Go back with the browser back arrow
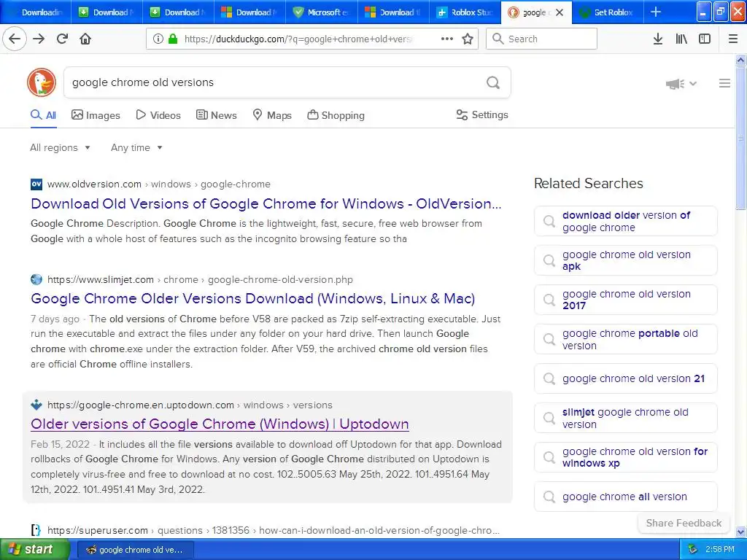The width and height of the screenshot is (747, 560). [15, 39]
